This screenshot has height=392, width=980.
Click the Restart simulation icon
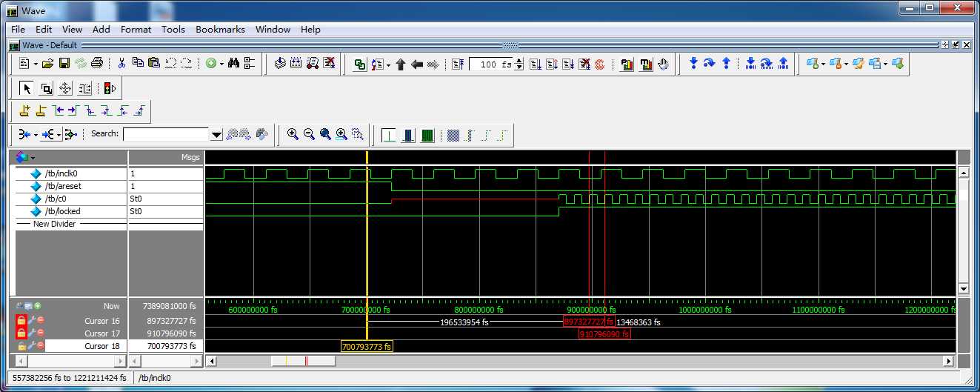[458, 64]
